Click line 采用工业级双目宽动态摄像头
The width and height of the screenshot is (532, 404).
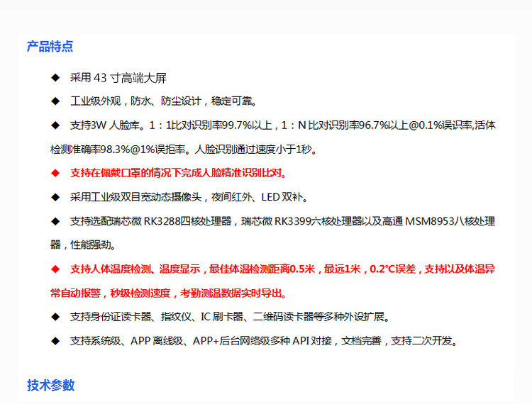tap(189, 197)
